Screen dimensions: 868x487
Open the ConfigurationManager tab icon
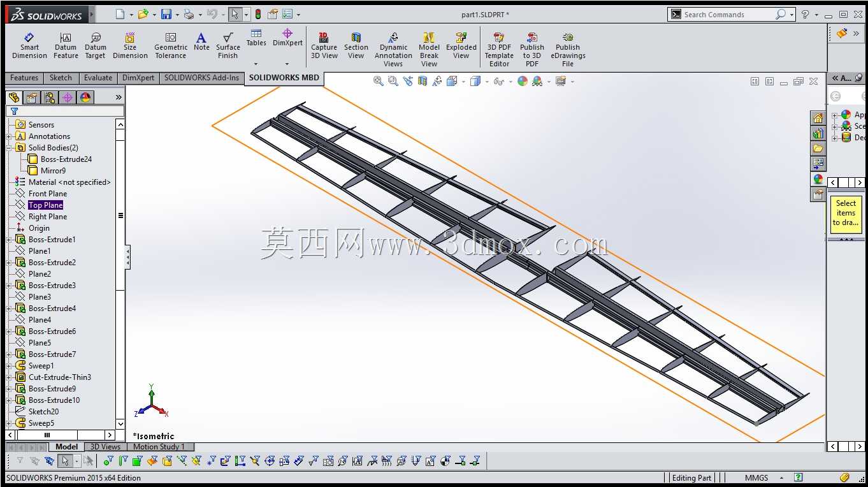[49, 98]
